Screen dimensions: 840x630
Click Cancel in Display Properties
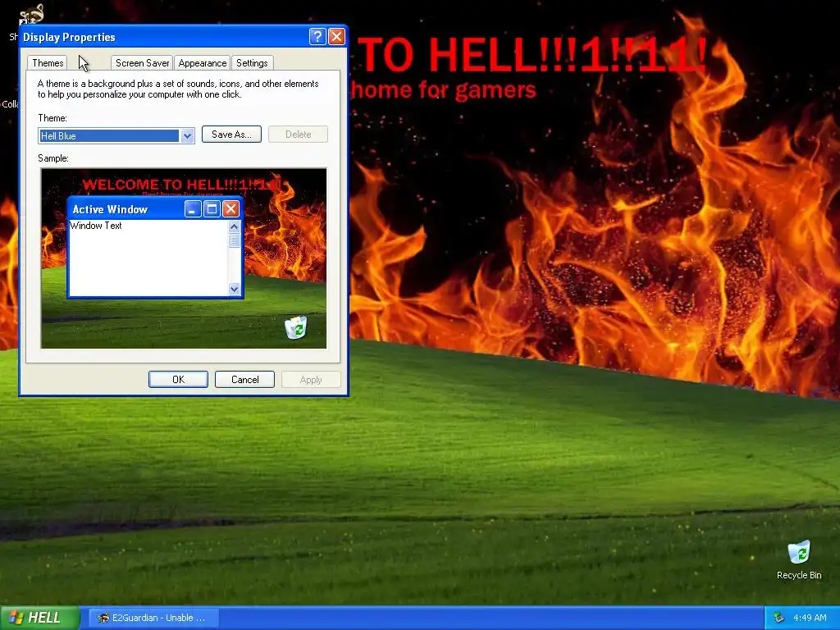(x=244, y=379)
